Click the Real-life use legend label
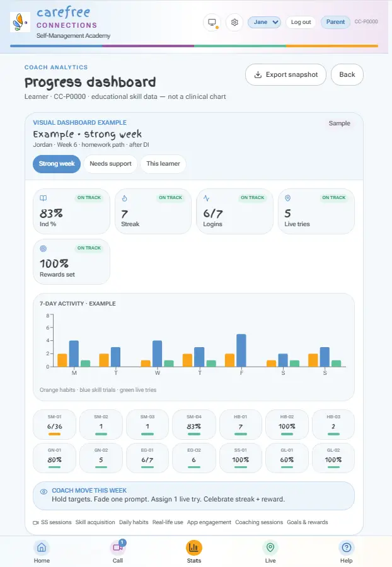 pyautogui.click(x=168, y=522)
